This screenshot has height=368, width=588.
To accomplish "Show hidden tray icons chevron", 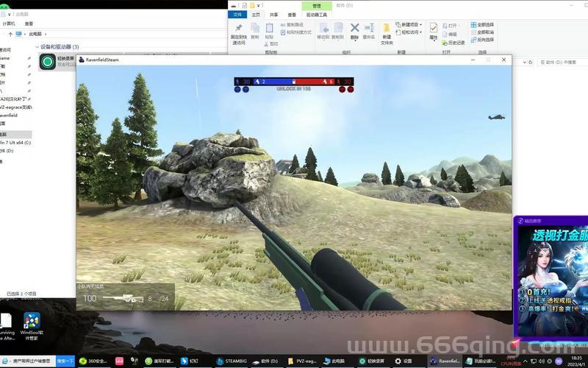I will 525,361.
